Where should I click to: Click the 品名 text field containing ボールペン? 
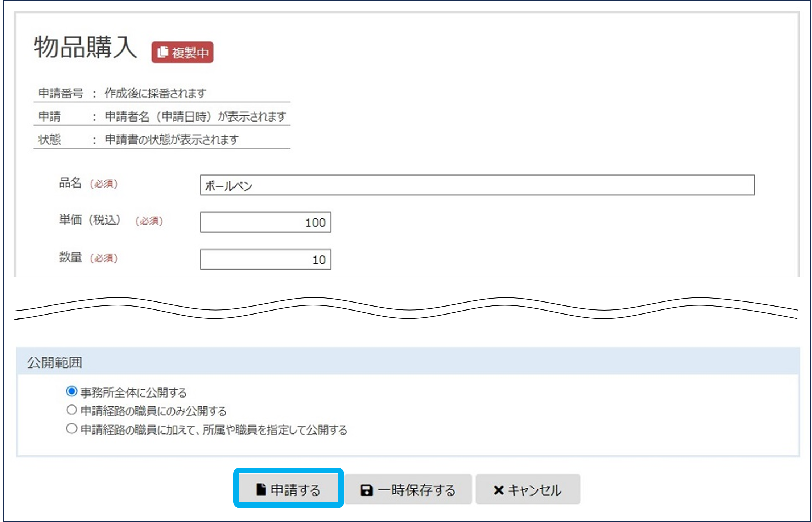pos(477,185)
